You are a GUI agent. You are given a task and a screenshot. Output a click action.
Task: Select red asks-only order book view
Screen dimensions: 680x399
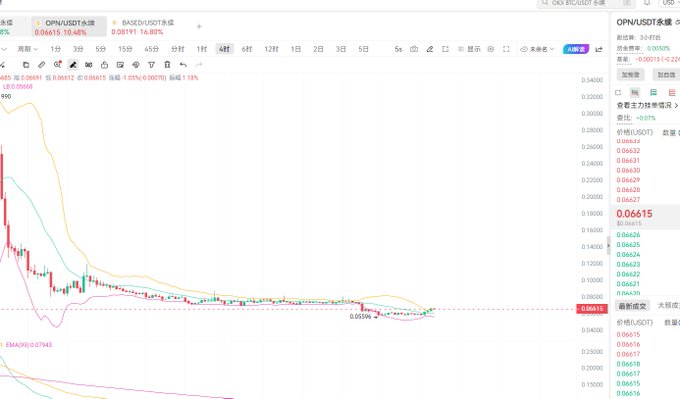tap(672, 92)
